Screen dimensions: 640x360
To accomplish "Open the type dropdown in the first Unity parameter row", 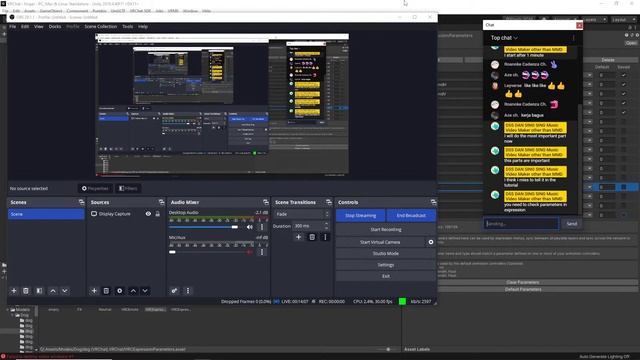I will (x=589, y=75).
